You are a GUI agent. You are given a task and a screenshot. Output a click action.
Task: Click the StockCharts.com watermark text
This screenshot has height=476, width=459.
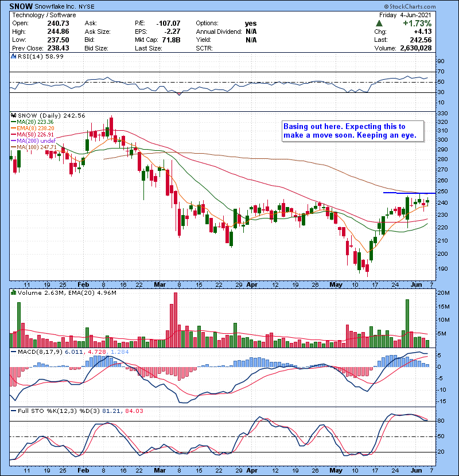[x=410, y=6]
